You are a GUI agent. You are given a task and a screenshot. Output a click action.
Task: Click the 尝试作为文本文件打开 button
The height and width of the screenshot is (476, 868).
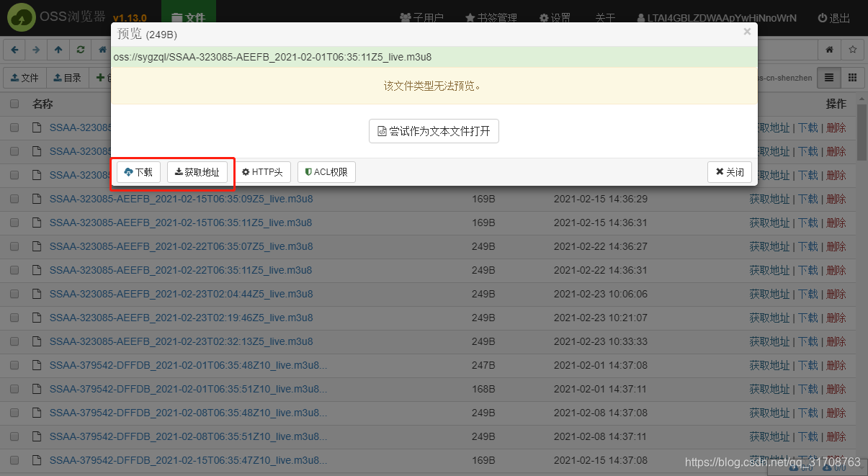pos(434,131)
